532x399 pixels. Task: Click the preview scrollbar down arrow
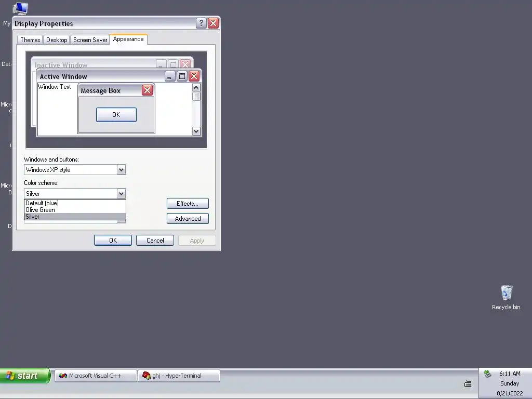tap(196, 131)
